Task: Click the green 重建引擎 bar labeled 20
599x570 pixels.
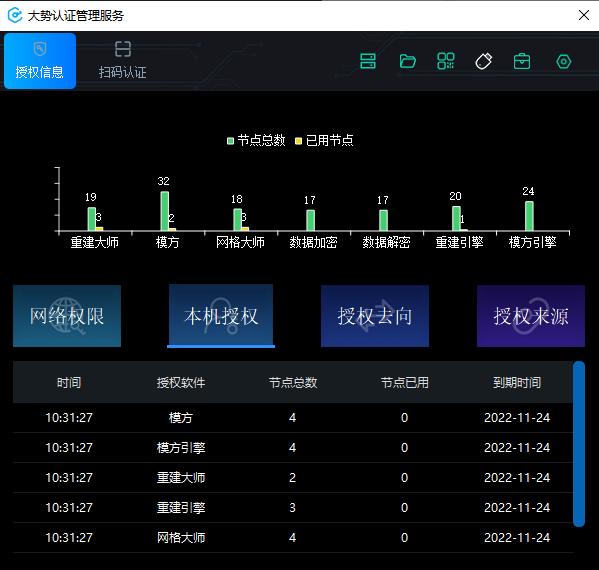Action: click(x=457, y=219)
